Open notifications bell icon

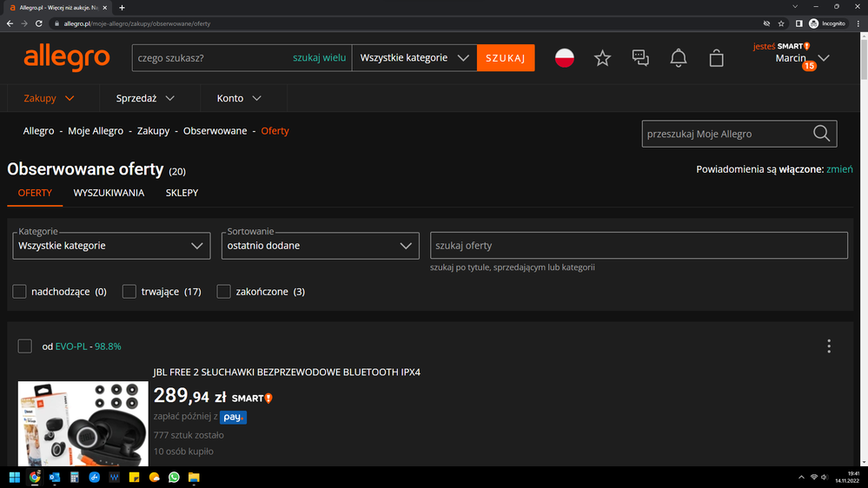678,58
